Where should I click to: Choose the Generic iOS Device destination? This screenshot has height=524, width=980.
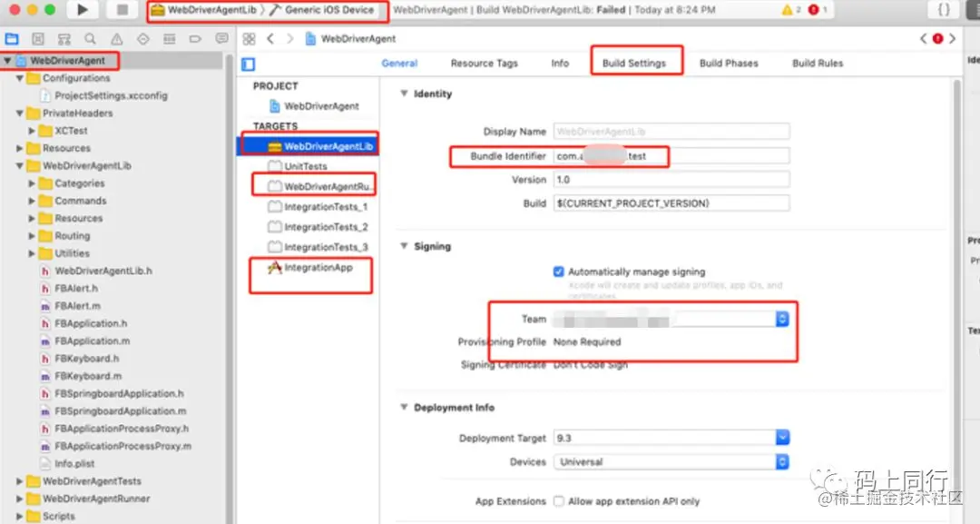tap(322, 10)
